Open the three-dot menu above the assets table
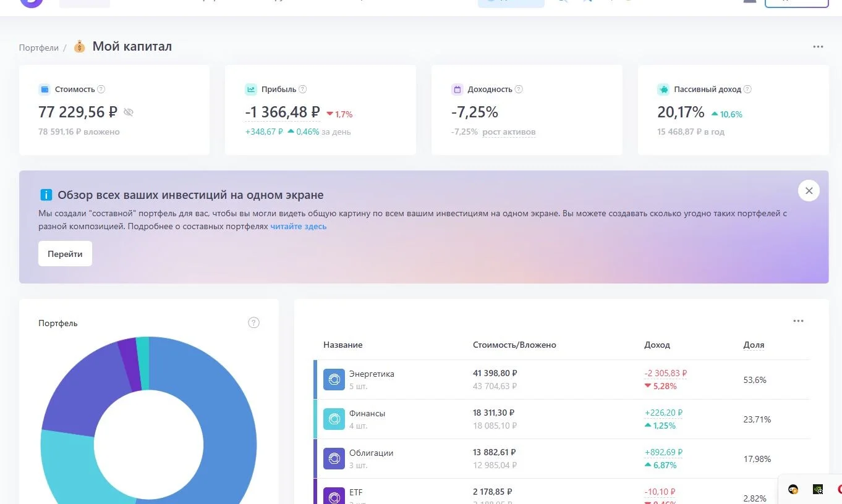The width and height of the screenshot is (842, 504). point(798,321)
